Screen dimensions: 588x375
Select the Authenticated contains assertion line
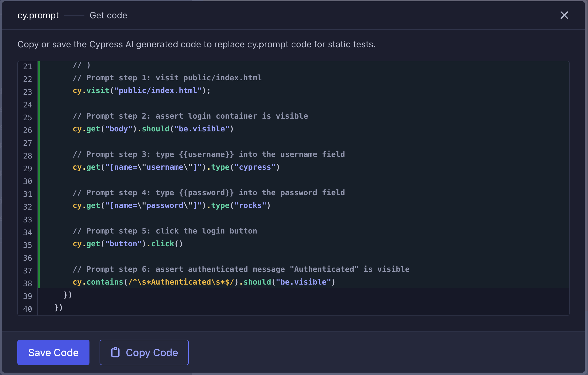(x=204, y=282)
